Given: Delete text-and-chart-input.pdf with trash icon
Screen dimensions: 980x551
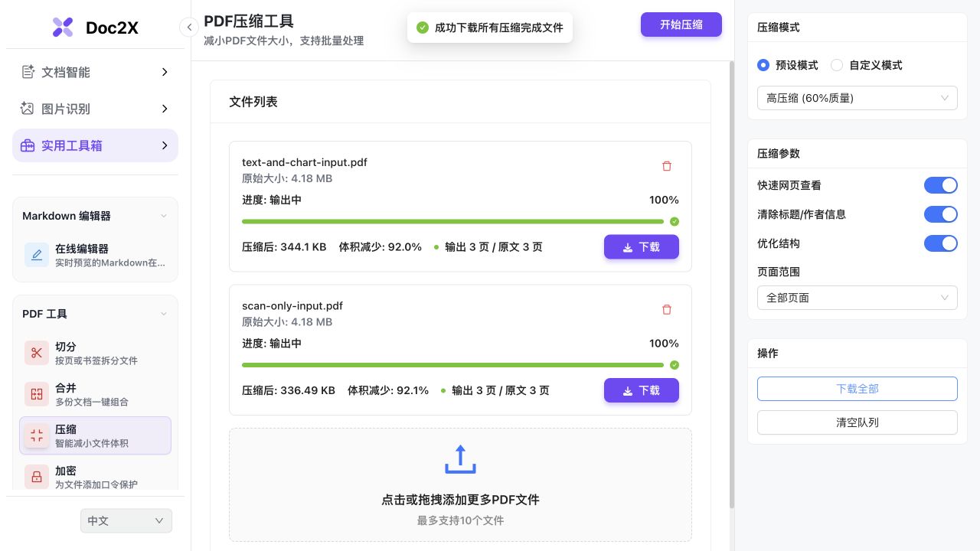Looking at the screenshot, I should pyautogui.click(x=666, y=166).
